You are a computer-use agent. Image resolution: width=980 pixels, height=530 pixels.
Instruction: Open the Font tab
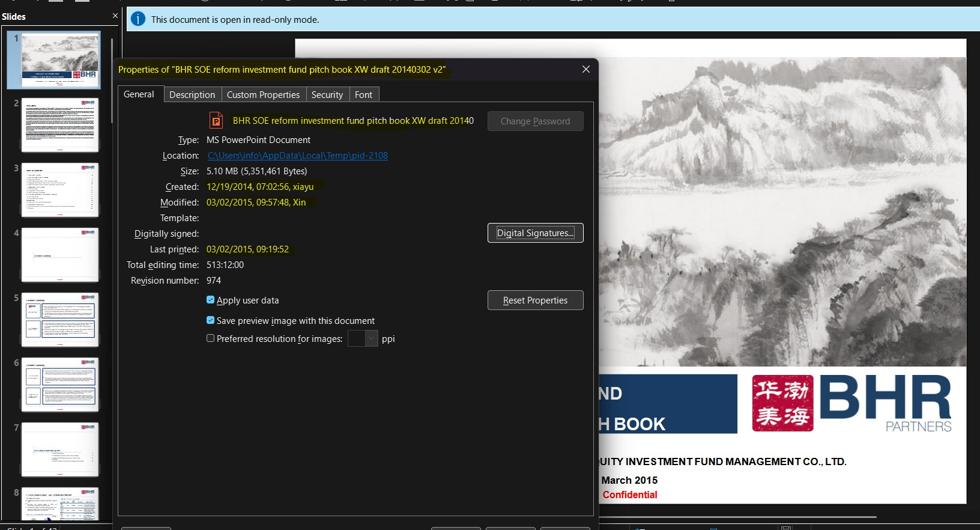(363, 95)
